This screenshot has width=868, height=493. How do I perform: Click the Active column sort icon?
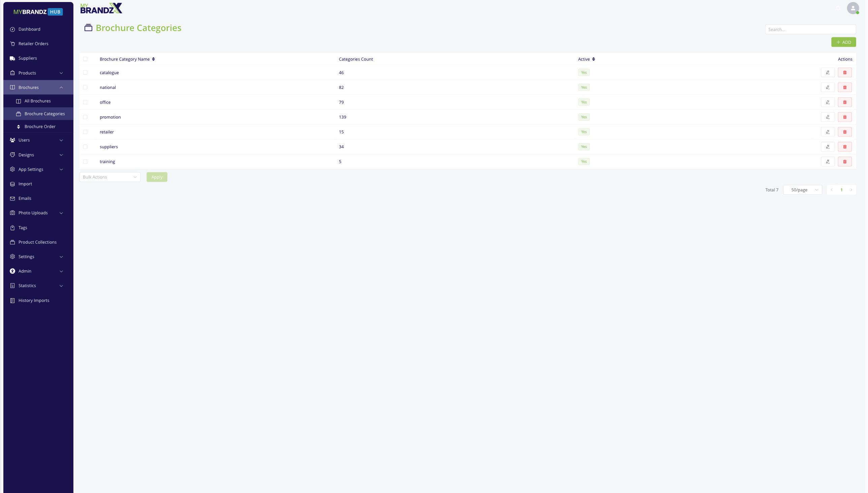click(x=593, y=59)
